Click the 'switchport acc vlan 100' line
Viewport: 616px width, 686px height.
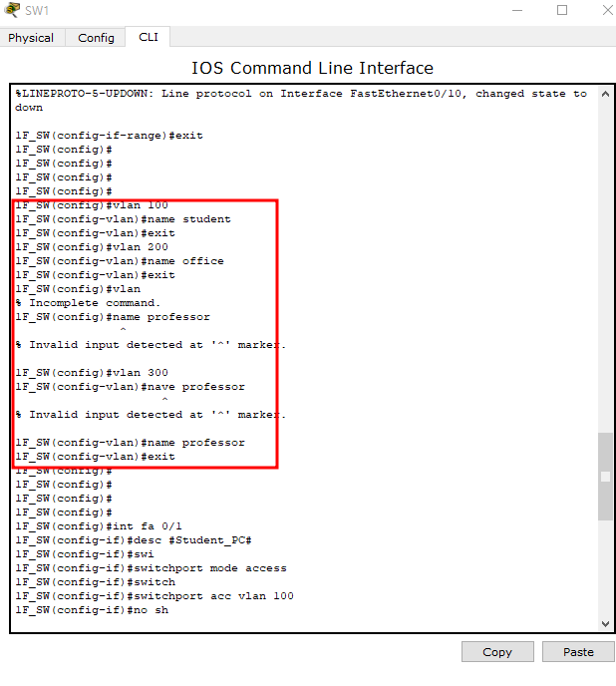coord(154,596)
